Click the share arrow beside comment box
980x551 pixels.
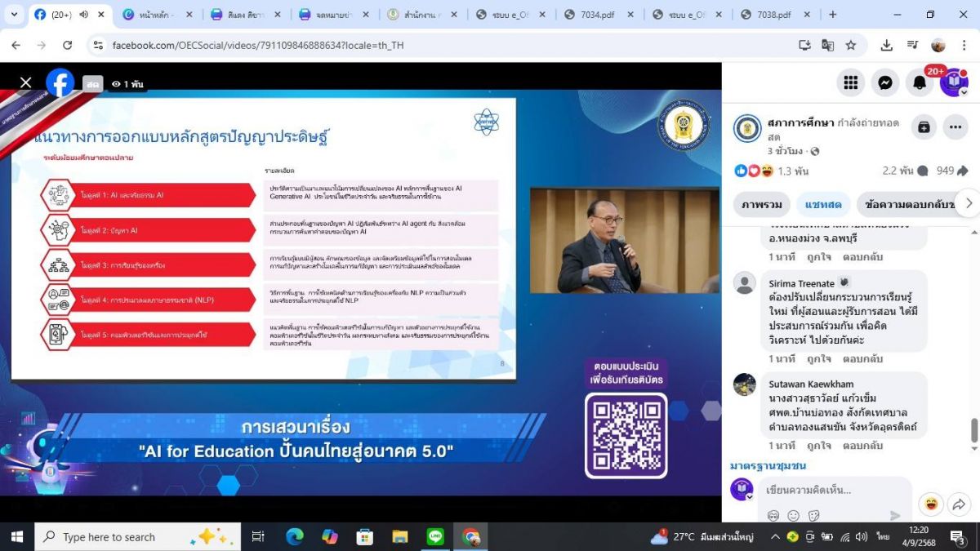tap(959, 505)
